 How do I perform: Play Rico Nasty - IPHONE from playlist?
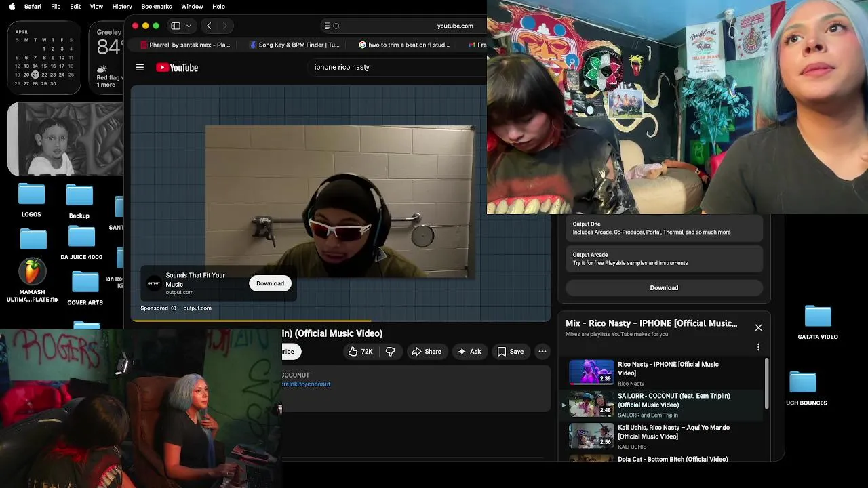(664, 373)
